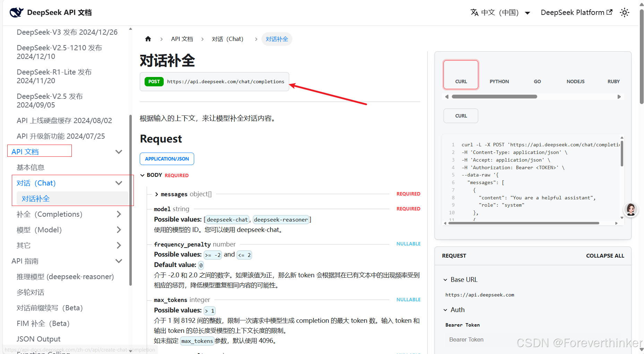644x354 pixels.
Task: Expand the 补全（Completions）sidebar chevron
Action: point(119,214)
